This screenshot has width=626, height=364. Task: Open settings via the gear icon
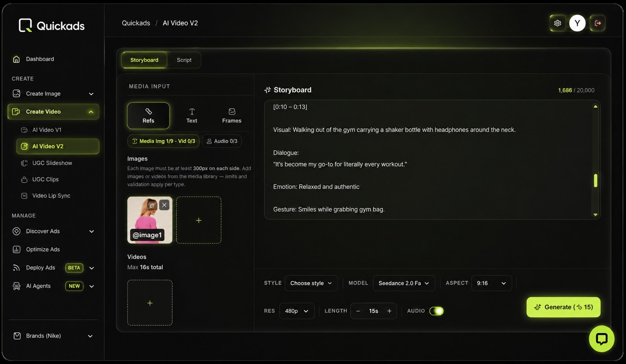click(x=558, y=23)
